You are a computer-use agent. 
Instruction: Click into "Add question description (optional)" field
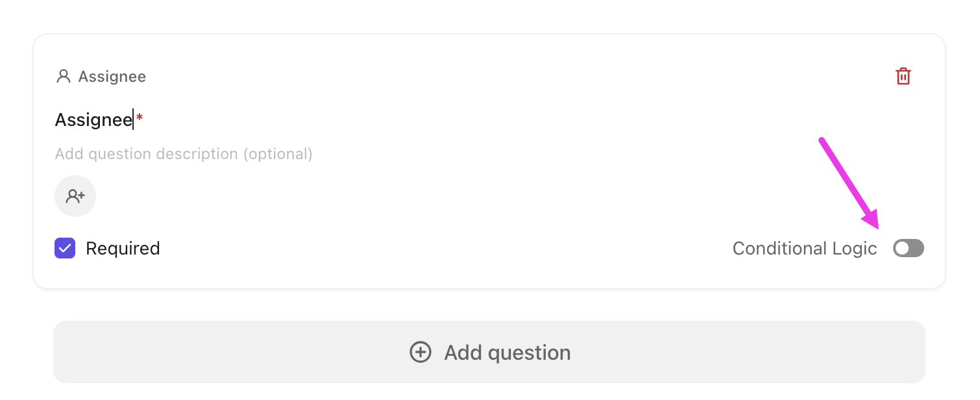point(184,154)
